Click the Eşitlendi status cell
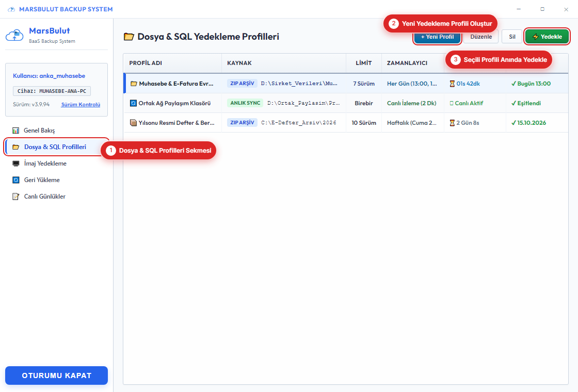Viewport: 578px width, 392px height. (526, 103)
